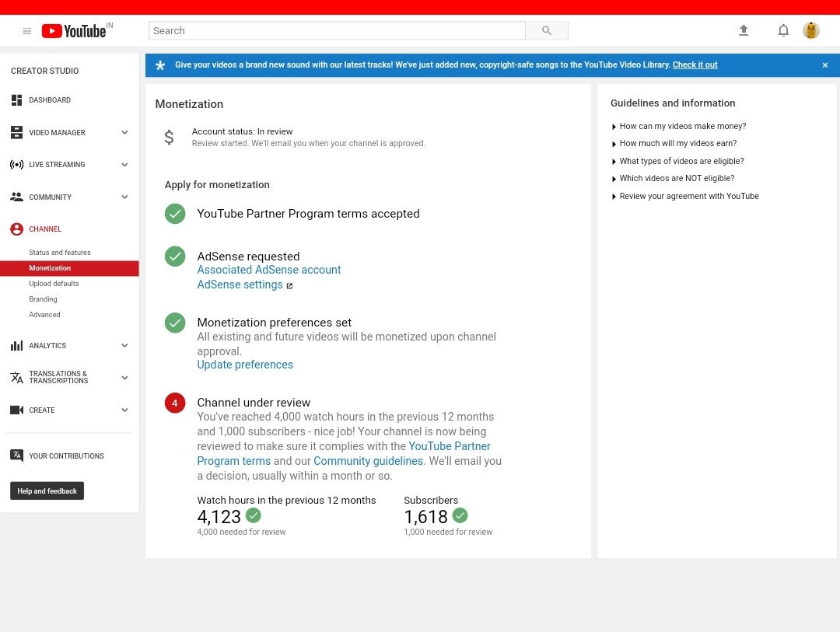
Task: Click the checkmark beside AdSense requested
Action: pyautogui.click(x=175, y=257)
